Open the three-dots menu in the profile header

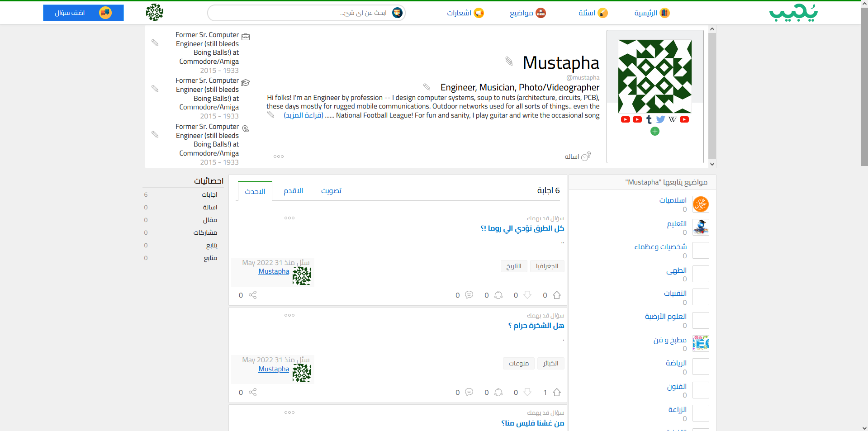click(x=279, y=156)
